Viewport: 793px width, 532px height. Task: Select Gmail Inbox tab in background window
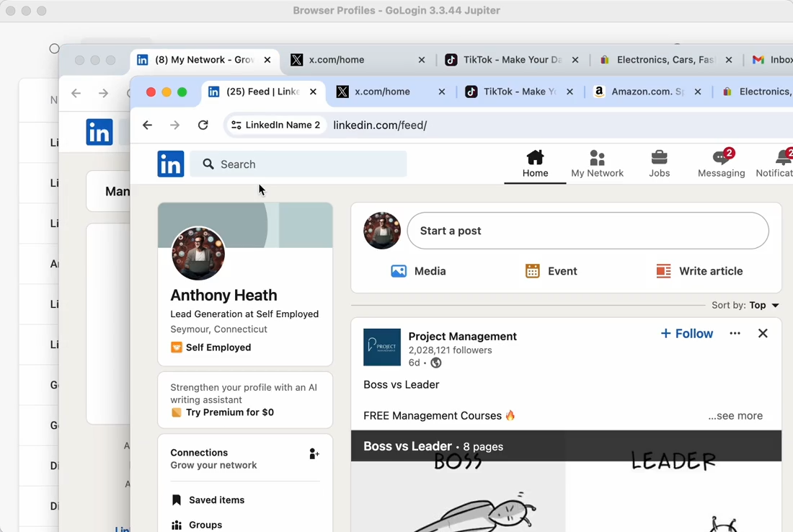(772, 60)
